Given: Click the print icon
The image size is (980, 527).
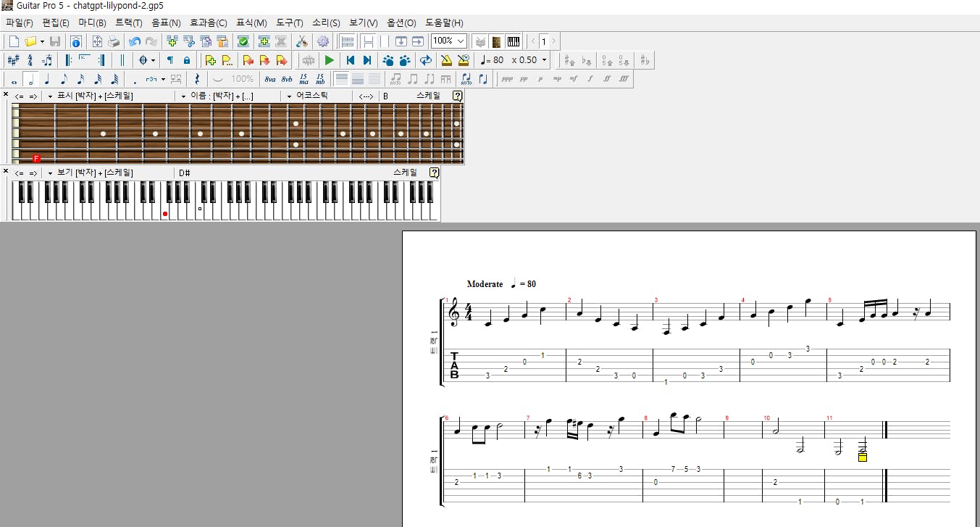Looking at the screenshot, I should click(114, 41).
